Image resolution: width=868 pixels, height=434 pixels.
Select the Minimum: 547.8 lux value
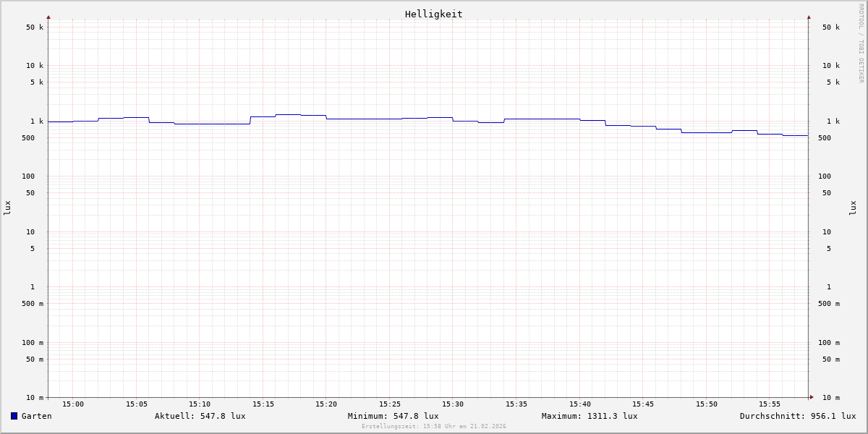pos(393,416)
